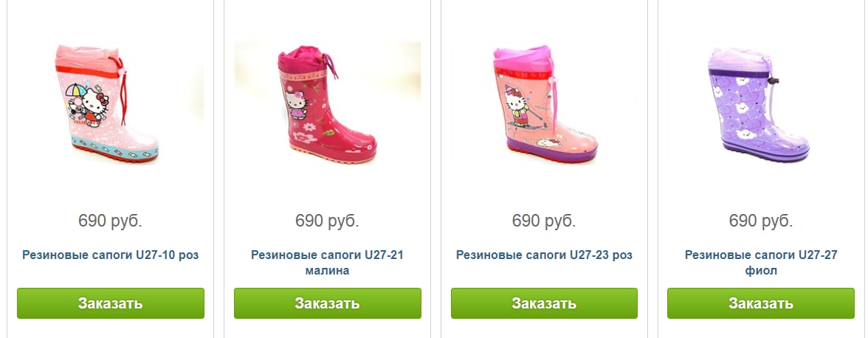Click Заказать under U27-23 роз boots
The height and width of the screenshot is (338, 868).
point(544,303)
